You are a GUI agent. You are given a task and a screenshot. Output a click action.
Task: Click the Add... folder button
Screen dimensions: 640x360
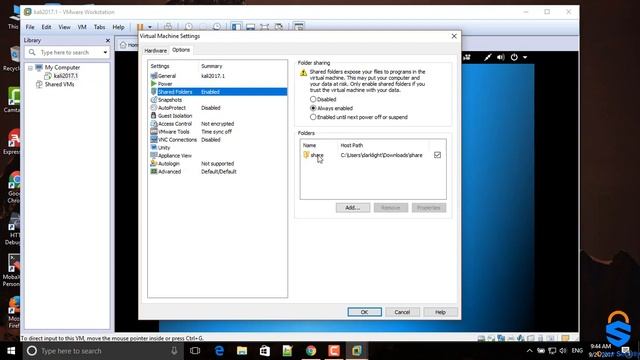[353, 207]
